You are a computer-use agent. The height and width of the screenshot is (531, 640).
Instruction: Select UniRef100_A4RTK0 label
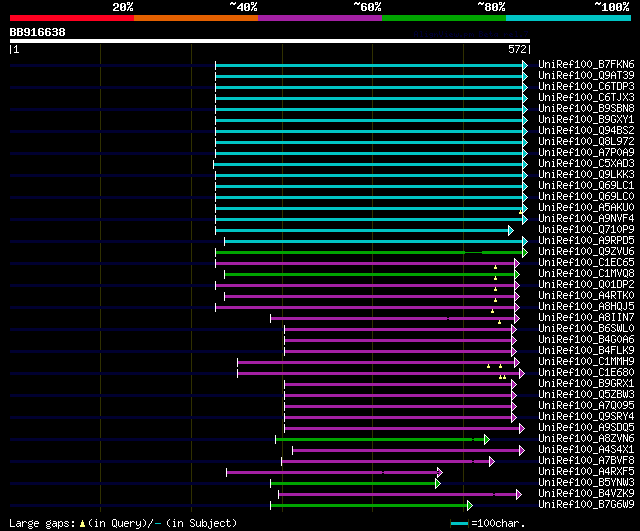[x=586, y=296]
